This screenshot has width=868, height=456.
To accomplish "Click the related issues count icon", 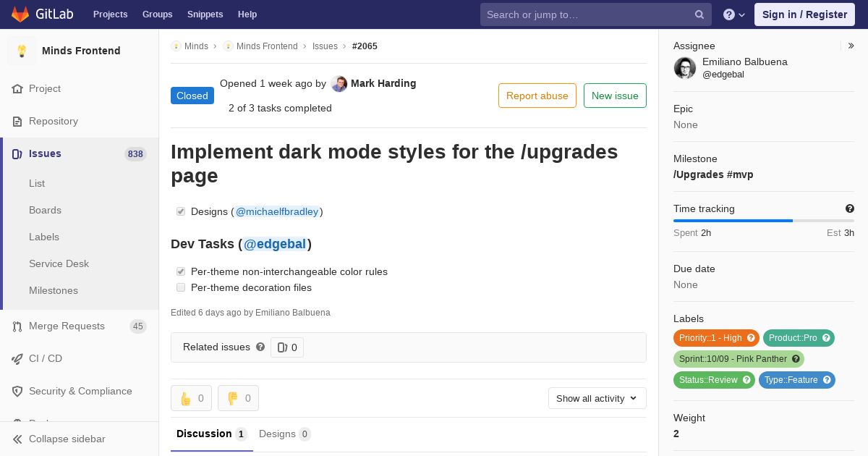I will (x=282, y=347).
